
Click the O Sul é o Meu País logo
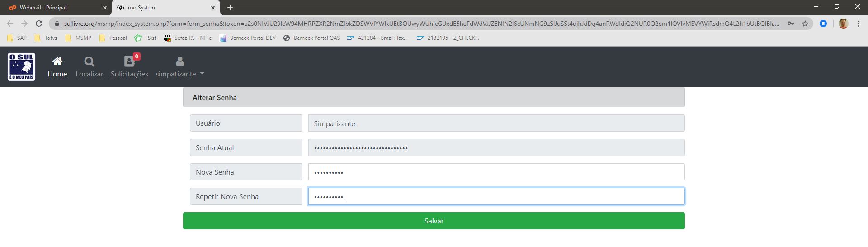pos(21,66)
